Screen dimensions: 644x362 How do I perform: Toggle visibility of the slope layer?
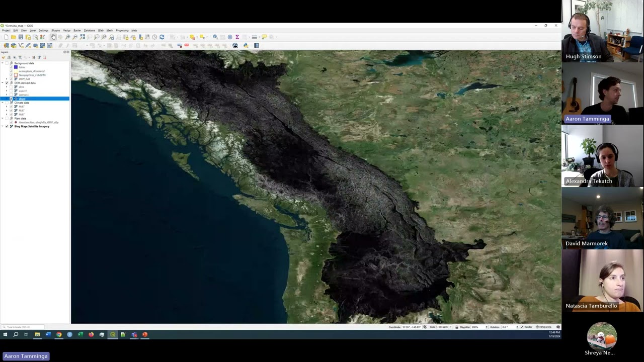11,99
